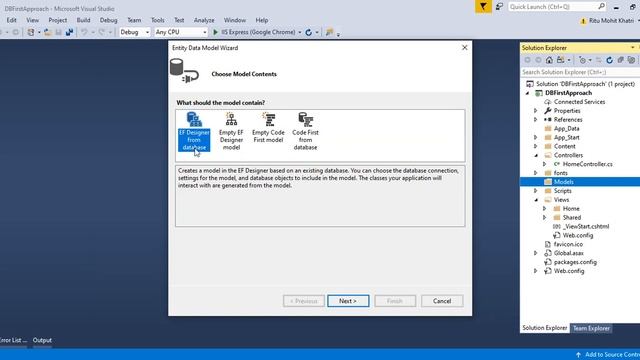Select Code First from database option

click(x=305, y=131)
